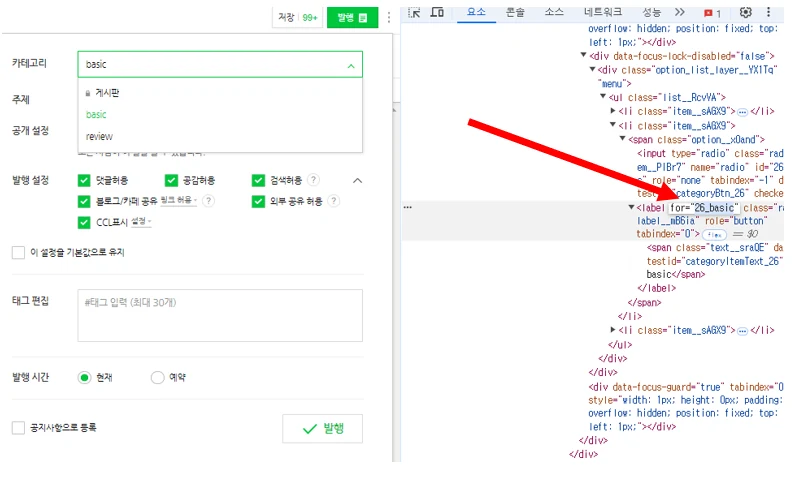Expand the first li item__sAGX9 node
Viewport: 792px width, 477px height.
(x=613, y=111)
